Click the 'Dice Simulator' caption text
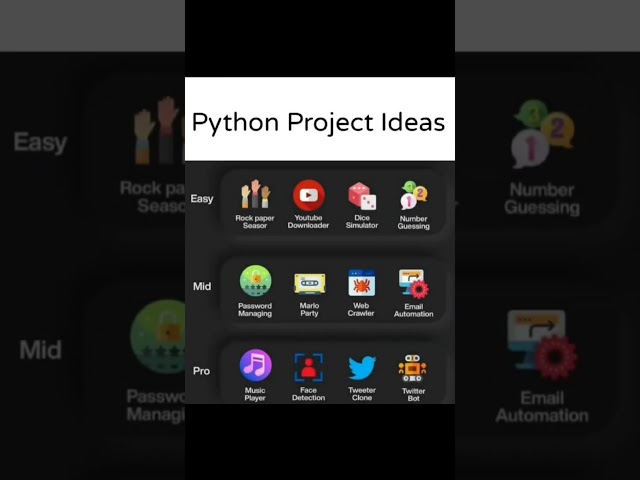The width and height of the screenshot is (640, 480). pos(362,222)
